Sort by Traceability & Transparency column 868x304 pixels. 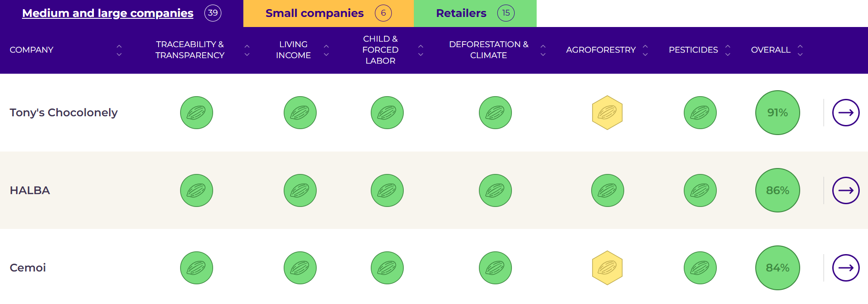[247, 50]
